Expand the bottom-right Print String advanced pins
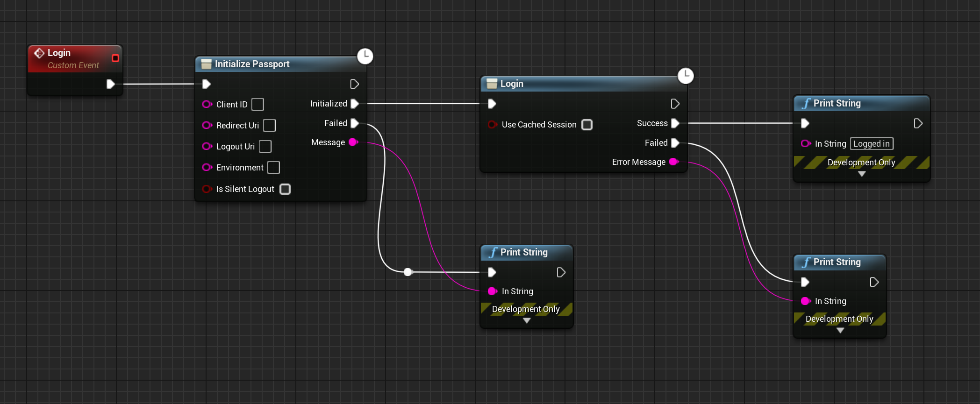 coord(840,330)
